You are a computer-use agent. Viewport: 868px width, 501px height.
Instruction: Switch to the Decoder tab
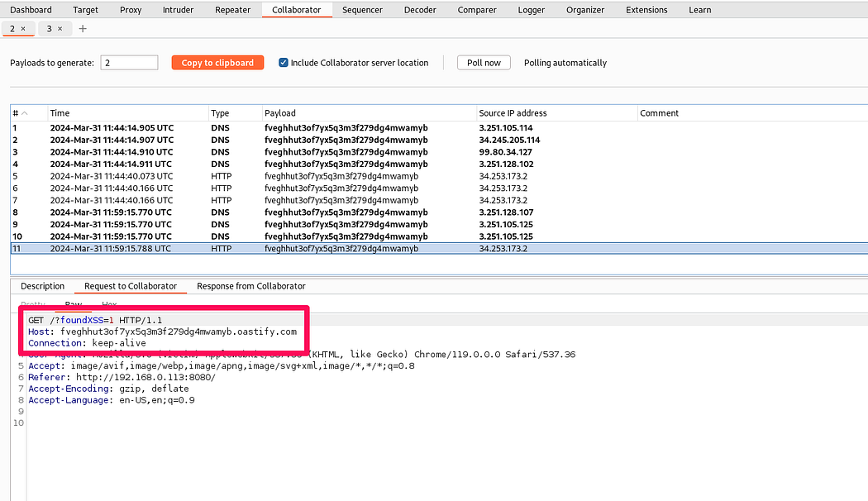(x=420, y=10)
